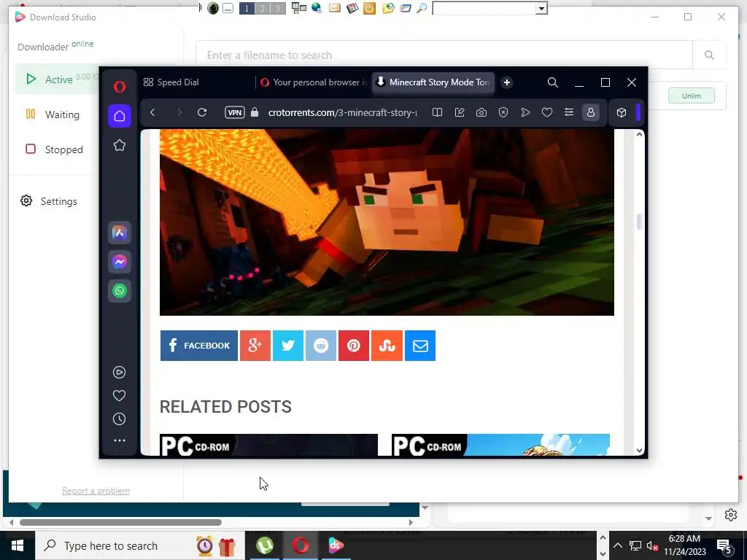Switch to virtual desktop 2 in top toolbar
This screenshot has height=560, width=747.
point(262,8)
